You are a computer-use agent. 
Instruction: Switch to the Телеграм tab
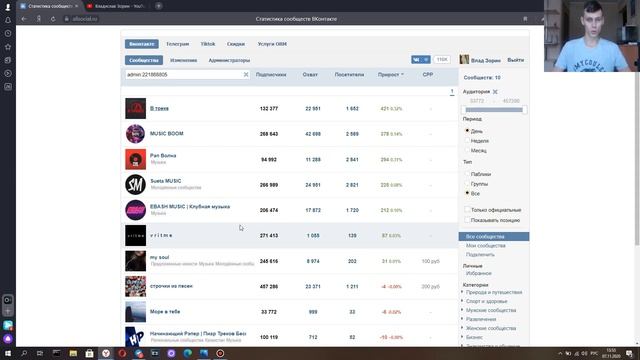tap(178, 44)
